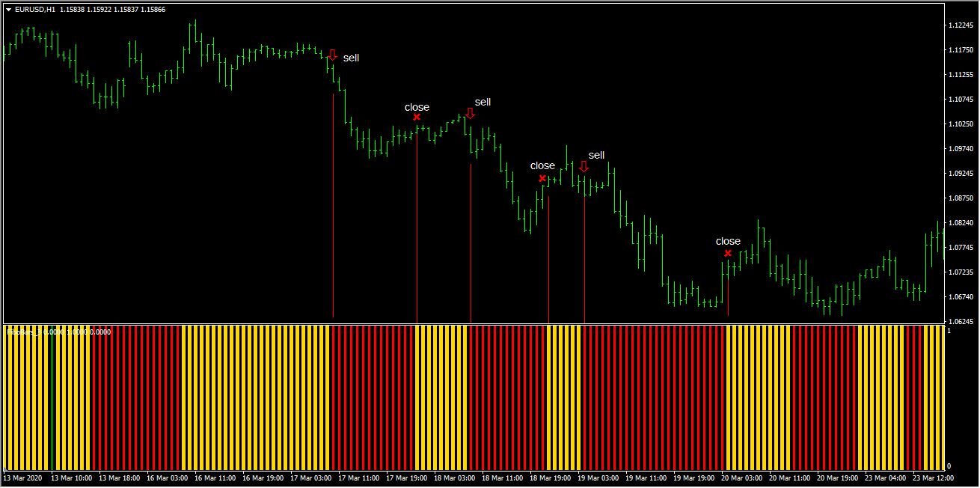This screenshot has width=980, height=488.
Task: Click the "close" X marker near 18 Mar 19:00
Action: 543,178
